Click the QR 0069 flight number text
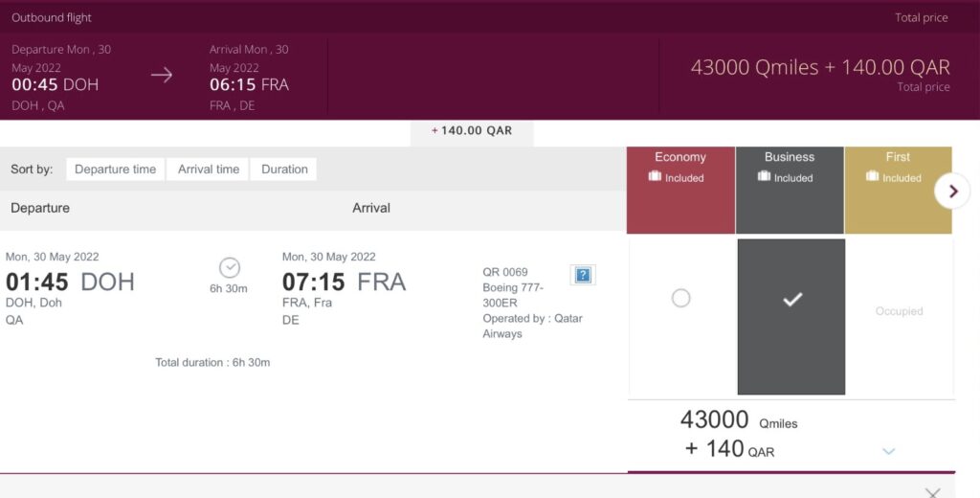 coord(505,272)
